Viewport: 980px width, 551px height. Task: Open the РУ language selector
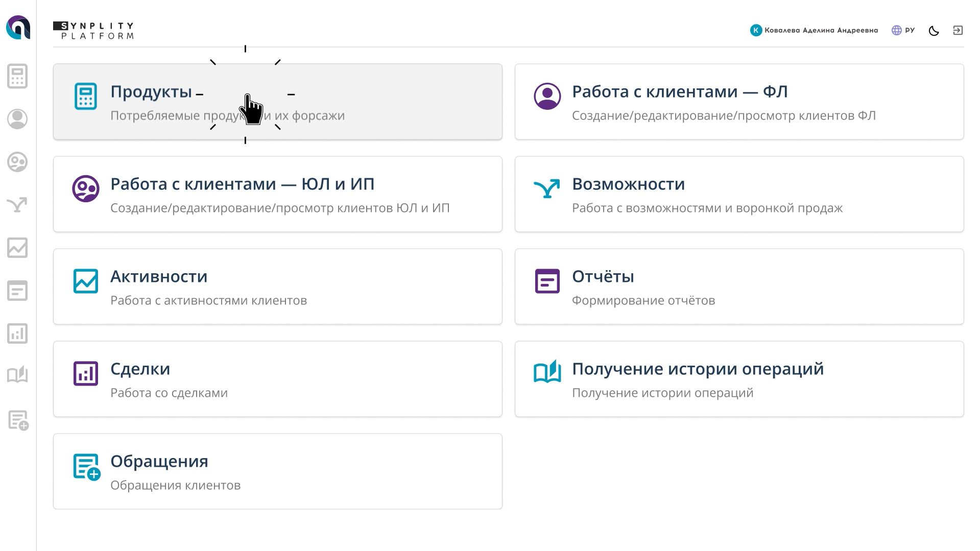pyautogui.click(x=902, y=30)
